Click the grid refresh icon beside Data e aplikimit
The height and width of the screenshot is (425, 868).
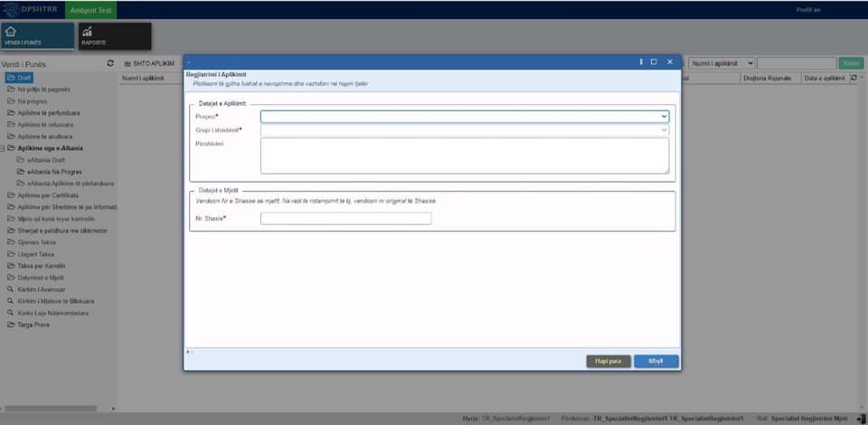coord(854,79)
